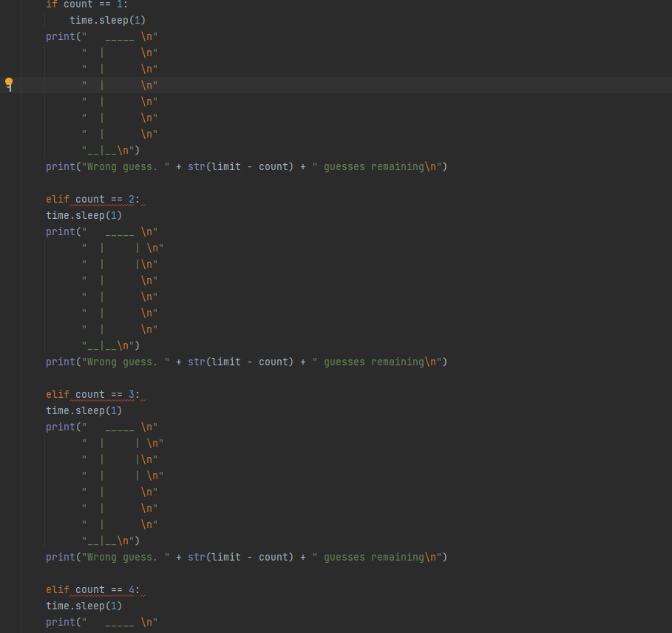Image resolution: width=672 pixels, height=633 pixels.
Task: Click the colon after elif count == 3
Action: [x=138, y=394]
